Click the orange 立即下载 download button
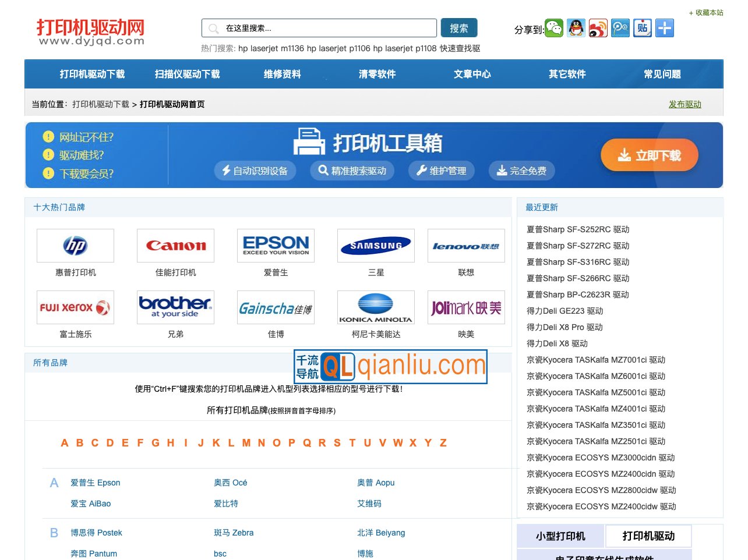Viewport: 748px width, 560px height. (648, 155)
